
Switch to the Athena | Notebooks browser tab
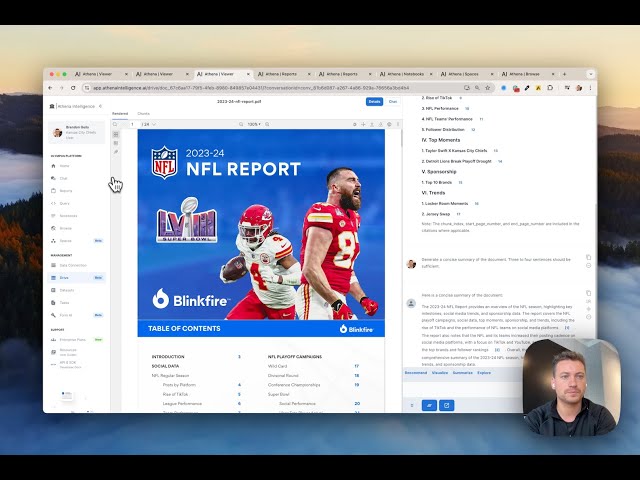click(405, 74)
